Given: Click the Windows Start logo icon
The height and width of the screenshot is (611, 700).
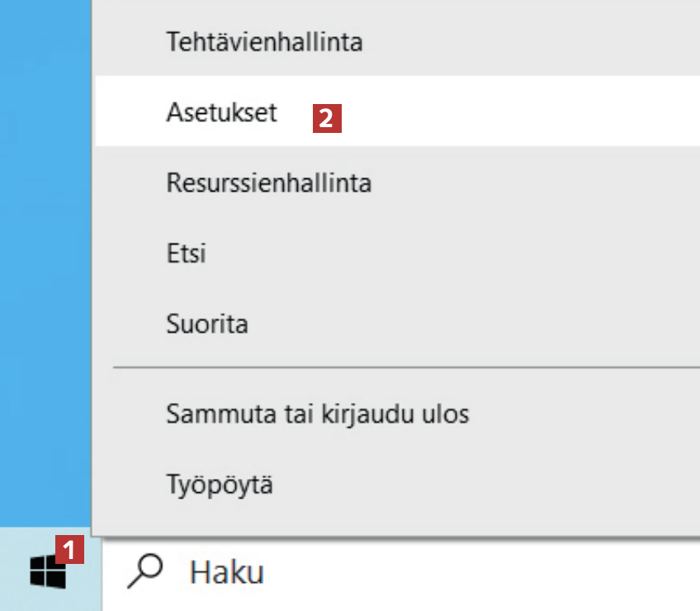Looking at the screenshot, I should [x=47, y=571].
